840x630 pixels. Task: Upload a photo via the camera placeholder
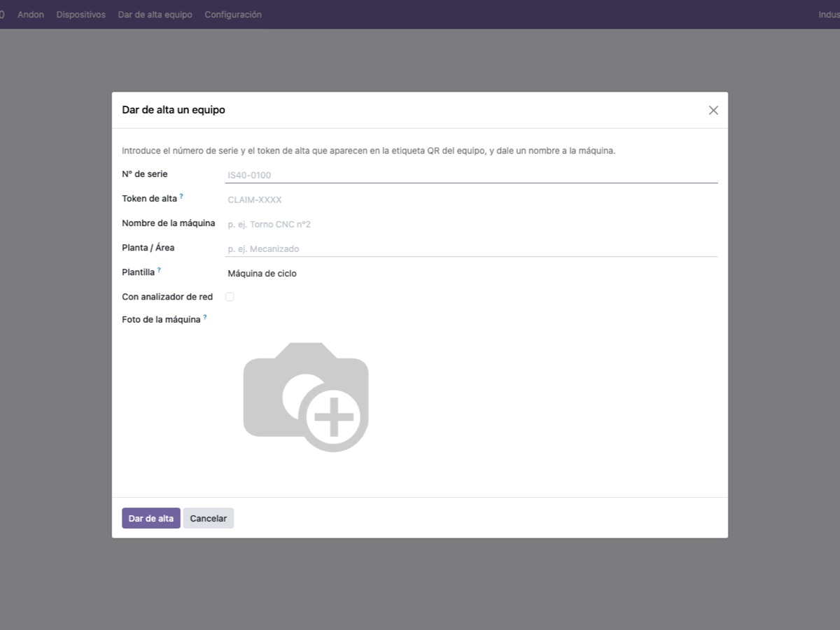[306, 397]
